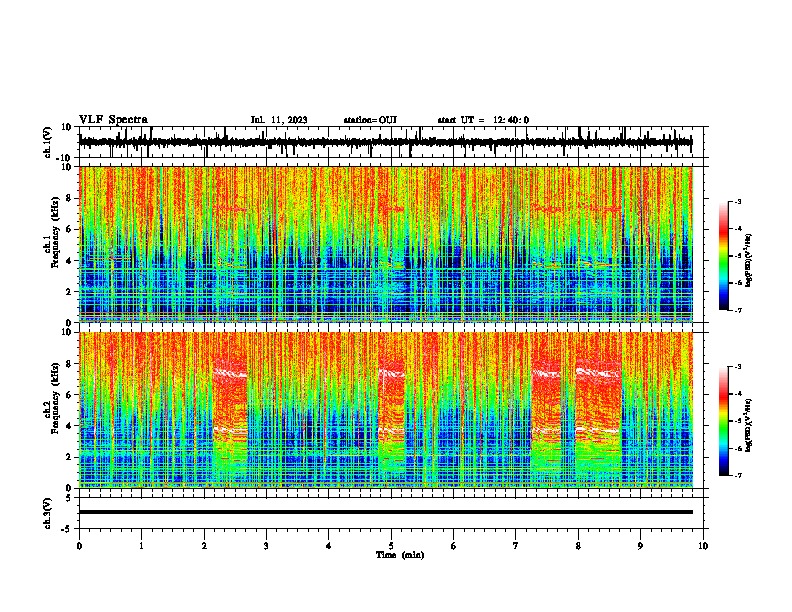Click the ch.1 voltage waveform trace
This screenshot has height=612, width=792.
point(385,142)
